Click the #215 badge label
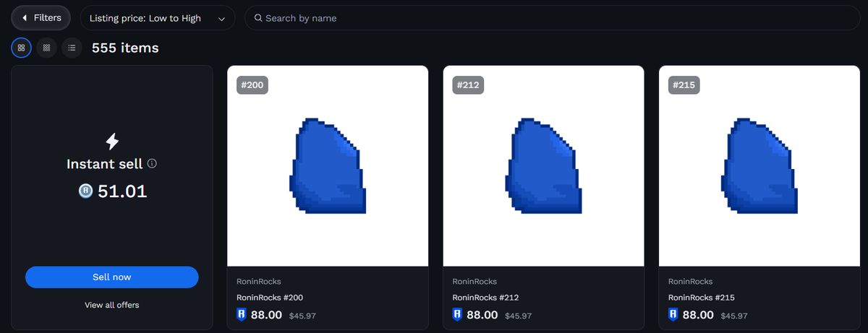Screen dimensions: 868x333 [x=684, y=85]
